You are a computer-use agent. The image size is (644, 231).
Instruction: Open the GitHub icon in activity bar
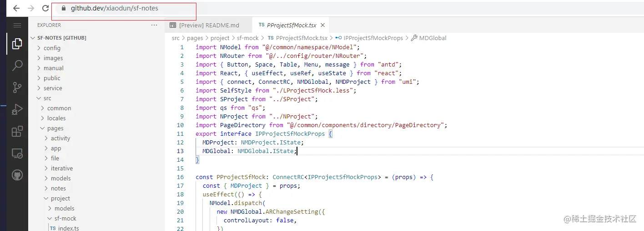pyautogui.click(x=17, y=175)
